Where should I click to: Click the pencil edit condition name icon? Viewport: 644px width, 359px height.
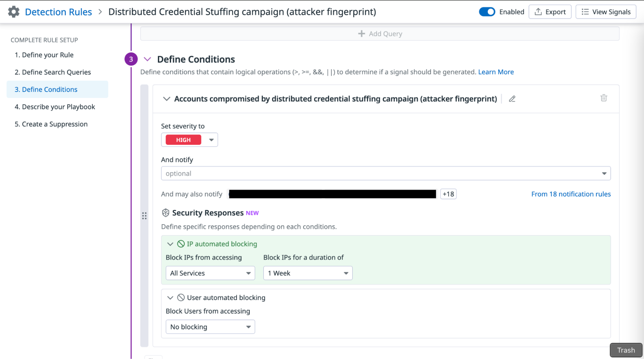(512, 99)
